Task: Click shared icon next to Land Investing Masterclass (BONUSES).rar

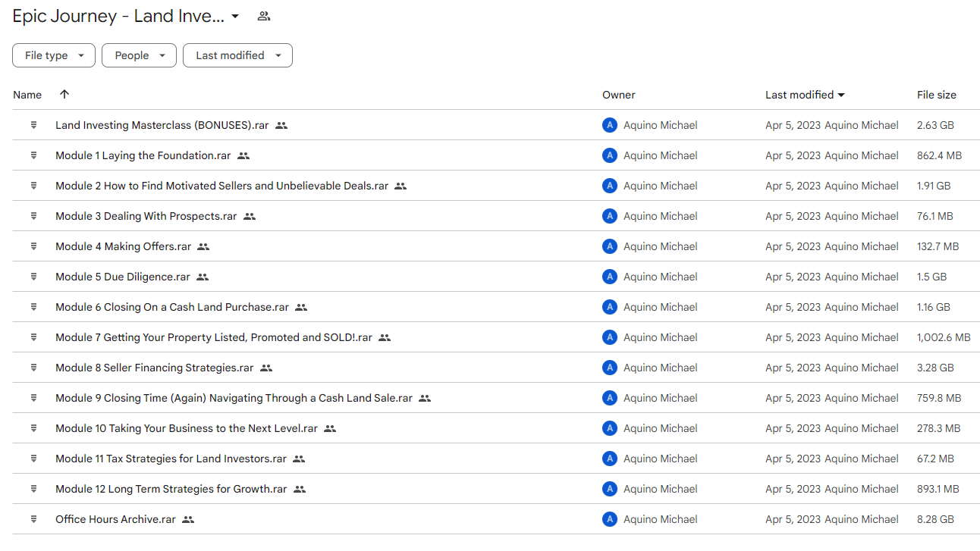Action: [x=281, y=125]
